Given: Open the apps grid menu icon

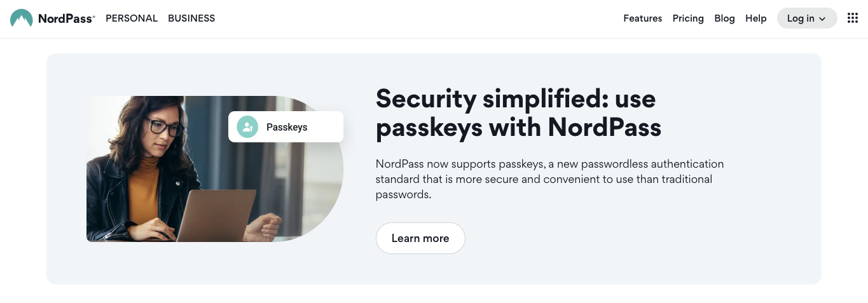Looking at the screenshot, I should click(853, 18).
